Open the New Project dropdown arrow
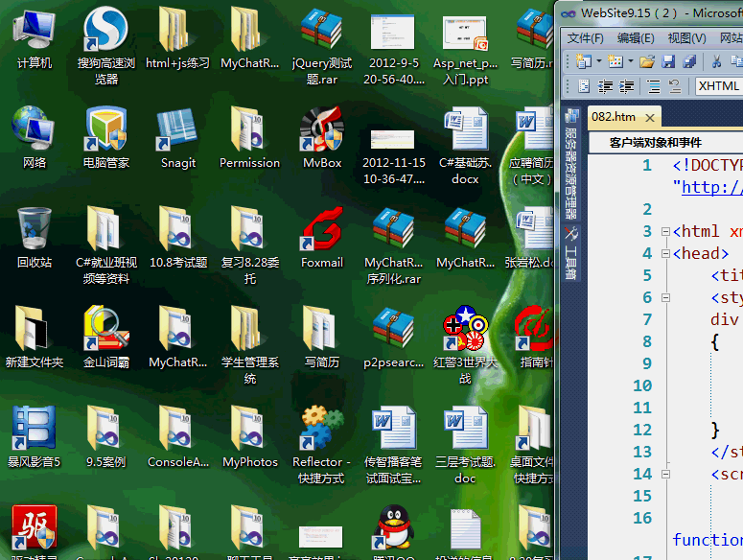Viewport: 743px width, 560px height. tap(598, 61)
